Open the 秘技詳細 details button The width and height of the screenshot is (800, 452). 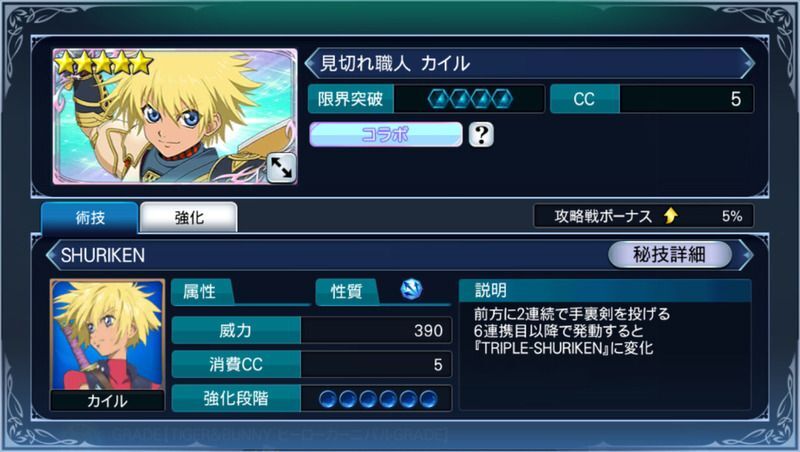(x=669, y=254)
